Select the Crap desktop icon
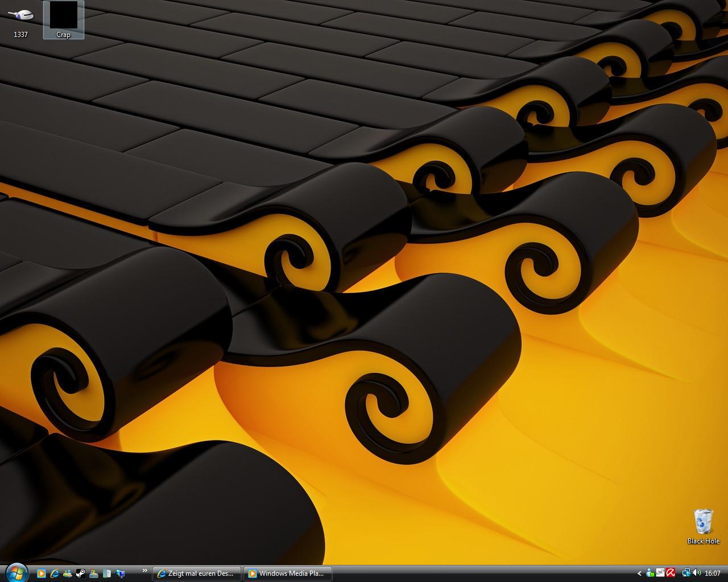The width and height of the screenshot is (728, 582). pyautogui.click(x=63, y=20)
